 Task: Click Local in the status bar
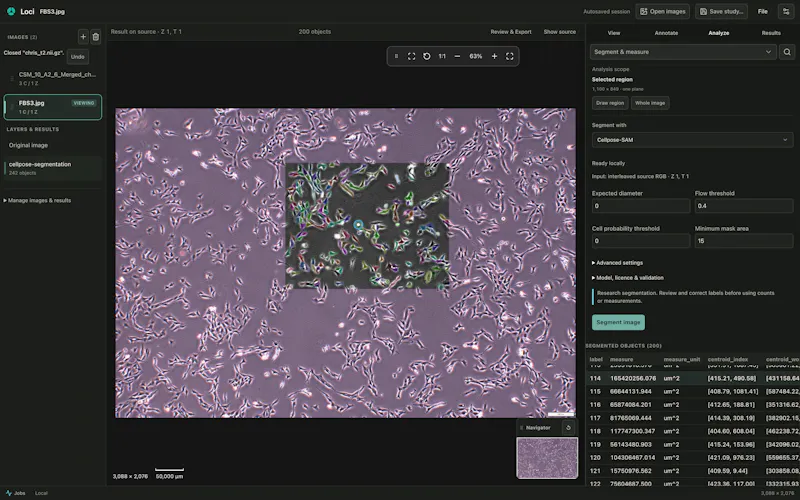pos(41,493)
